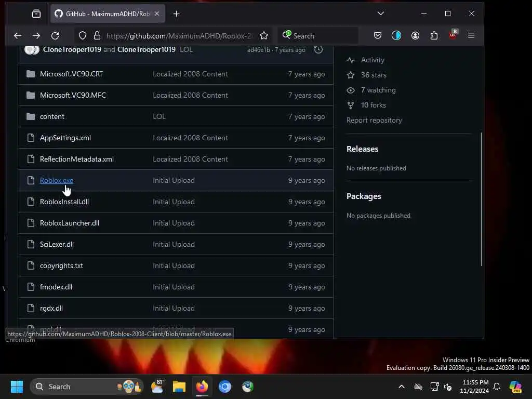Click file icon next to AppSettings.xml
The image size is (532, 399).
click(x=31, y=138)
